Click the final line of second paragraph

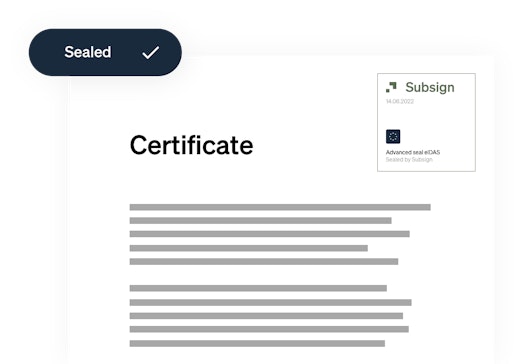tap(257, 343)
